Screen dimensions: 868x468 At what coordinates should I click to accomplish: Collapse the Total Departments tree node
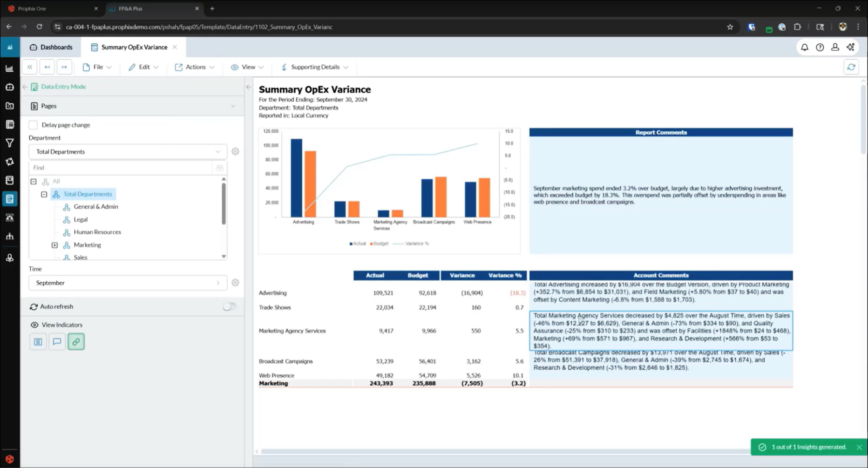tap(44, 194)
